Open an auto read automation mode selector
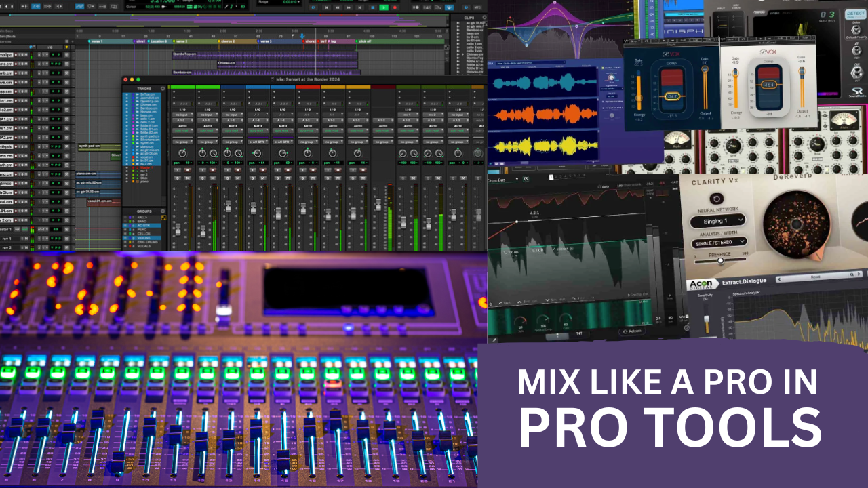The image size is (868, 488). [182, 131]
